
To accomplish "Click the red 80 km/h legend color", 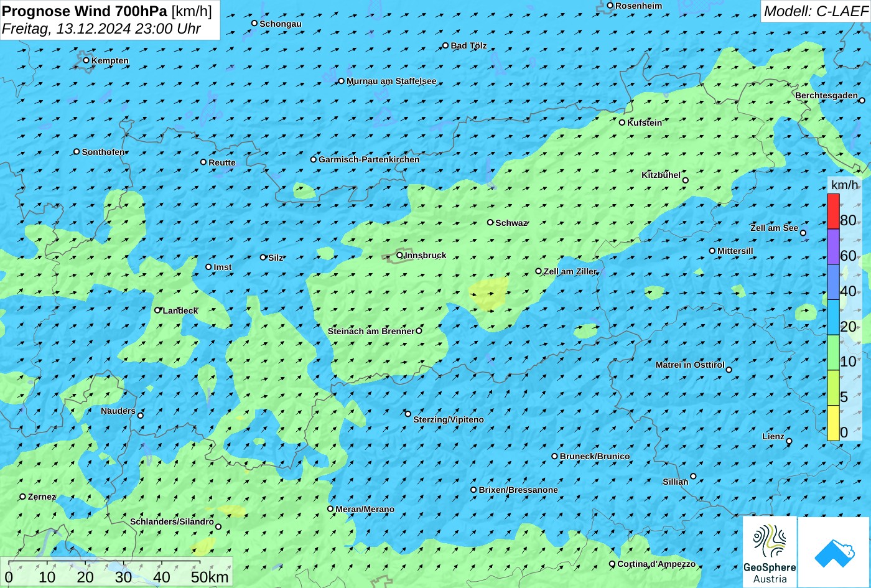I will pyautogui.click(x=833, y=212).
